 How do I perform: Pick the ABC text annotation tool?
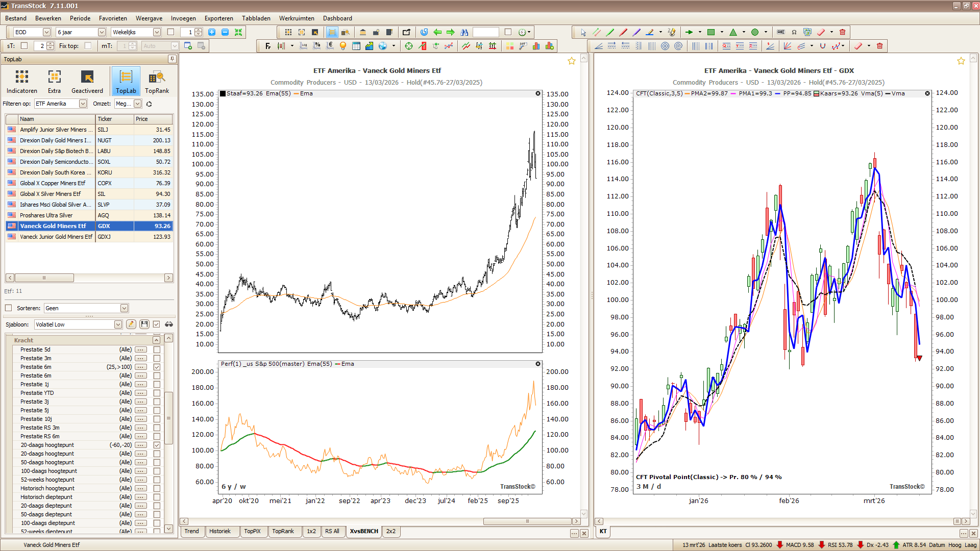[780, 32]
